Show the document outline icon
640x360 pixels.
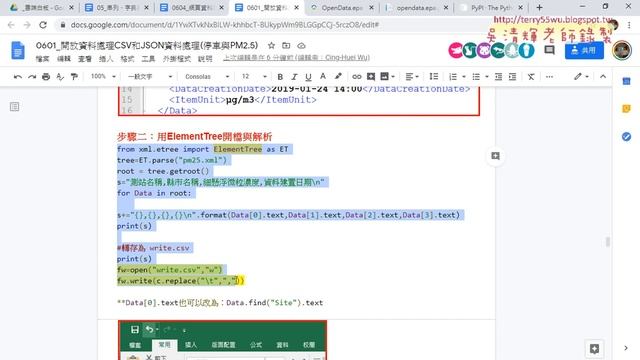coord(14,107)
